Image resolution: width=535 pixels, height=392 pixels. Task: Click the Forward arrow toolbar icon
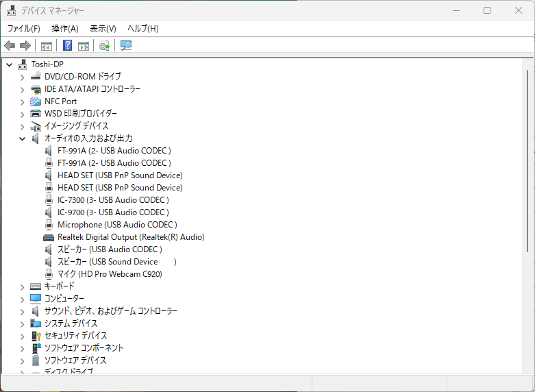pyautogui.click(x=25, y=45)
